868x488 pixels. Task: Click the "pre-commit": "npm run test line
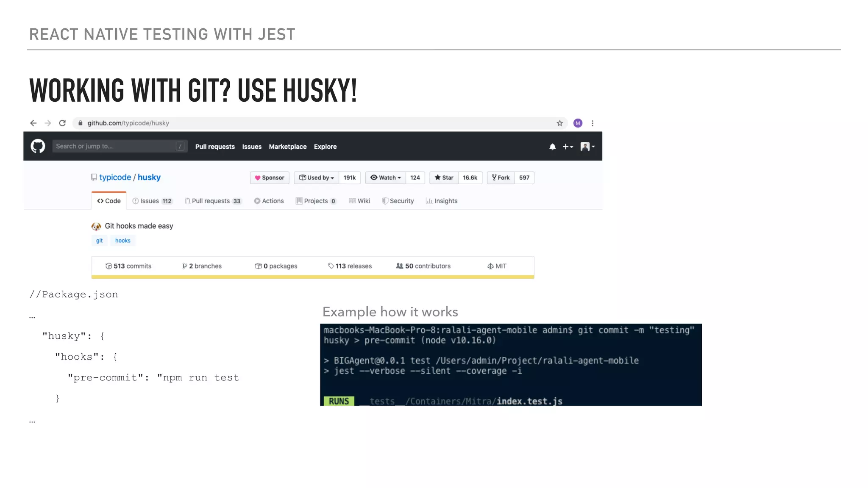[153, 377]
